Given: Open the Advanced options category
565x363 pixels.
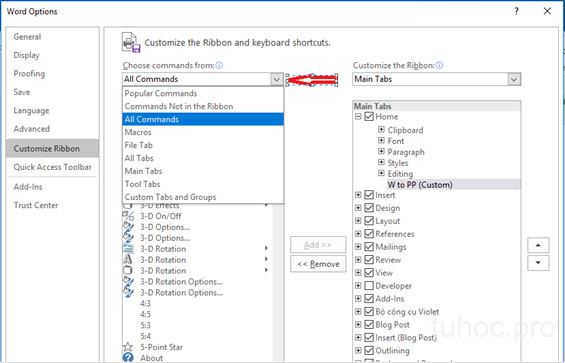Looking at the screenshot, I should click(52, 129).
